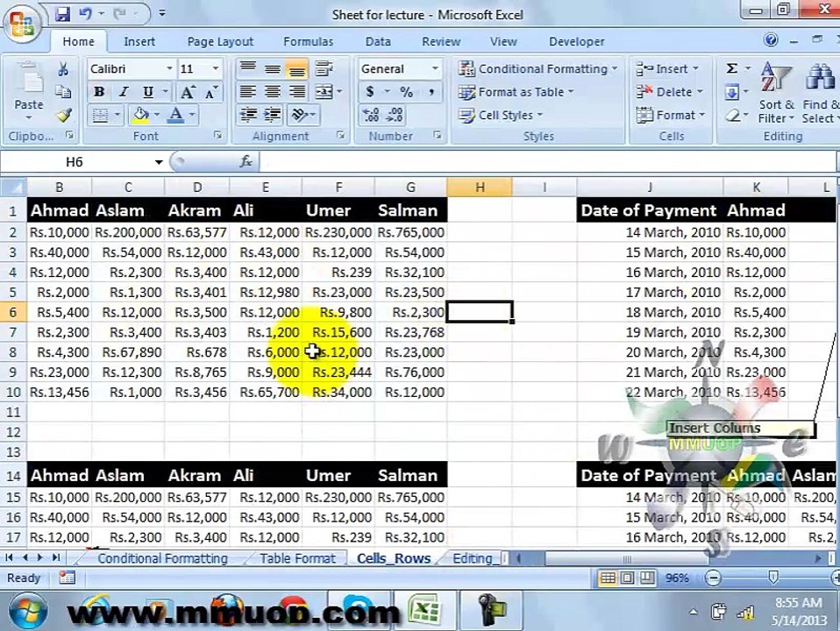Image resolution: width=840 pixels, height=631 pixels.
Task: Toggle Wrap Text for the cell
Action: (324, 68)
